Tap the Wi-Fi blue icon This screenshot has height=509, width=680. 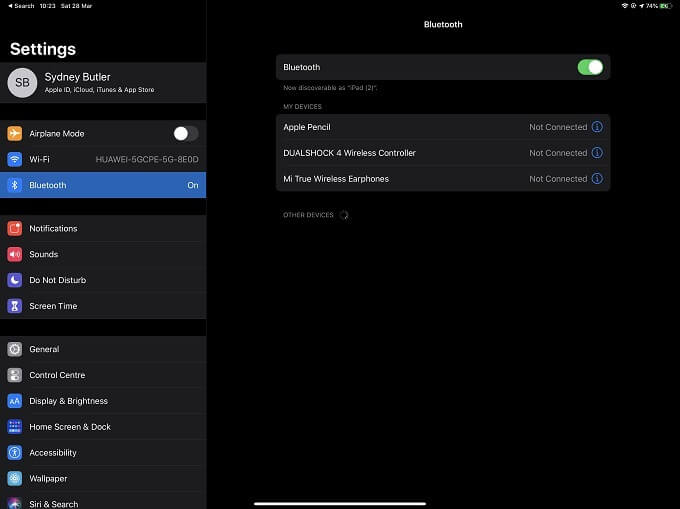[x=15, y=159]
